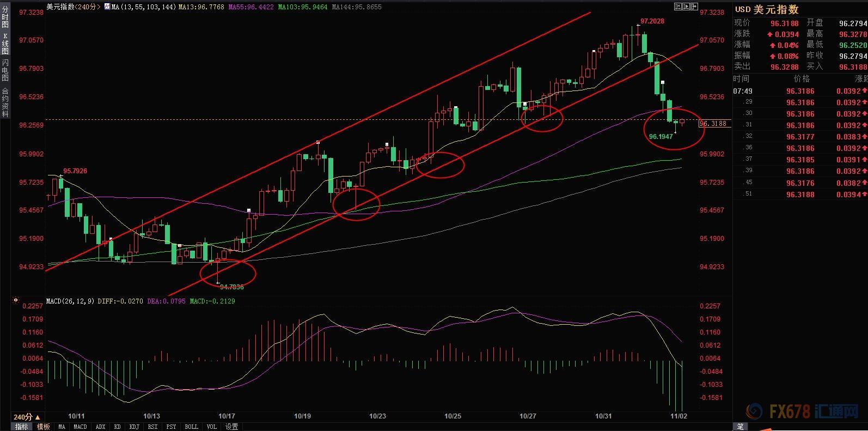Select the 模板 templates tab
This screenshot has width=868, height=431.
point(44,427)
